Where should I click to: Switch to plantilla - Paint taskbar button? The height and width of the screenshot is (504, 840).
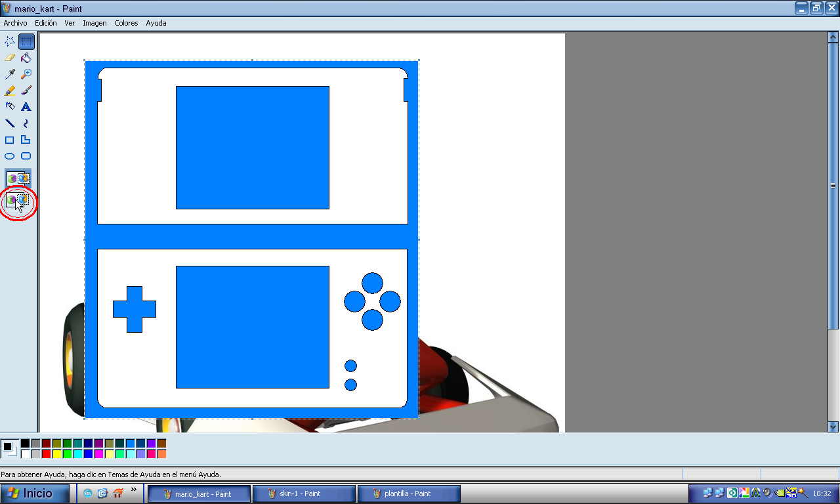coord(409,493)
